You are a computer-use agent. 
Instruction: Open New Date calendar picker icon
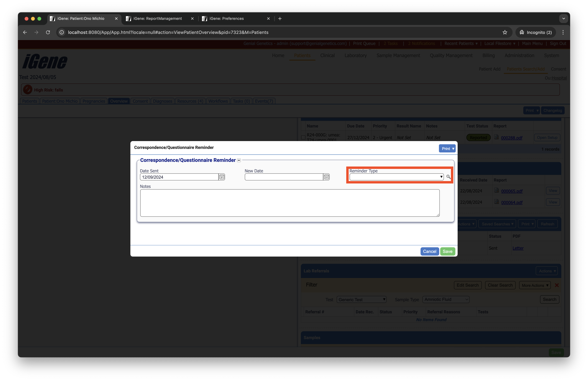(326, 177)
